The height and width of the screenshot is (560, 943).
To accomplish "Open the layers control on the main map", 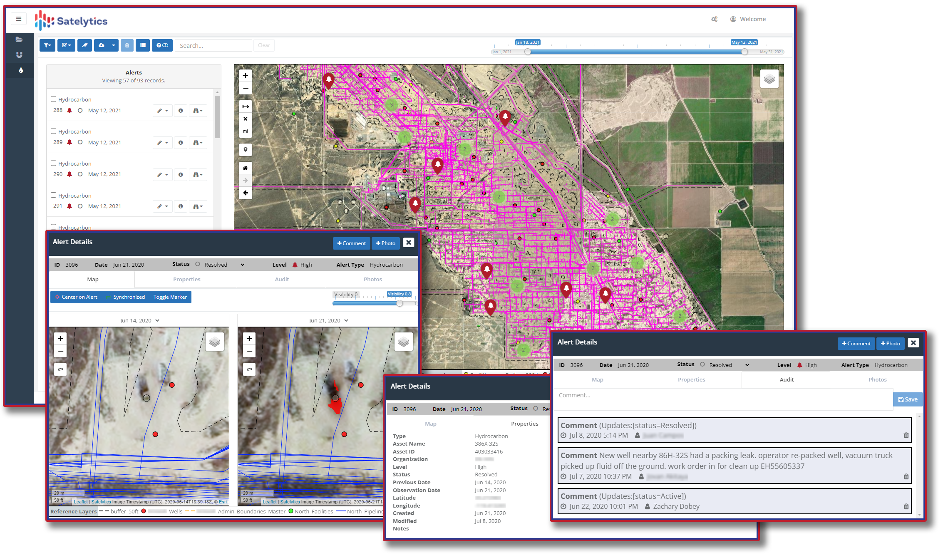I will [769, 79].
